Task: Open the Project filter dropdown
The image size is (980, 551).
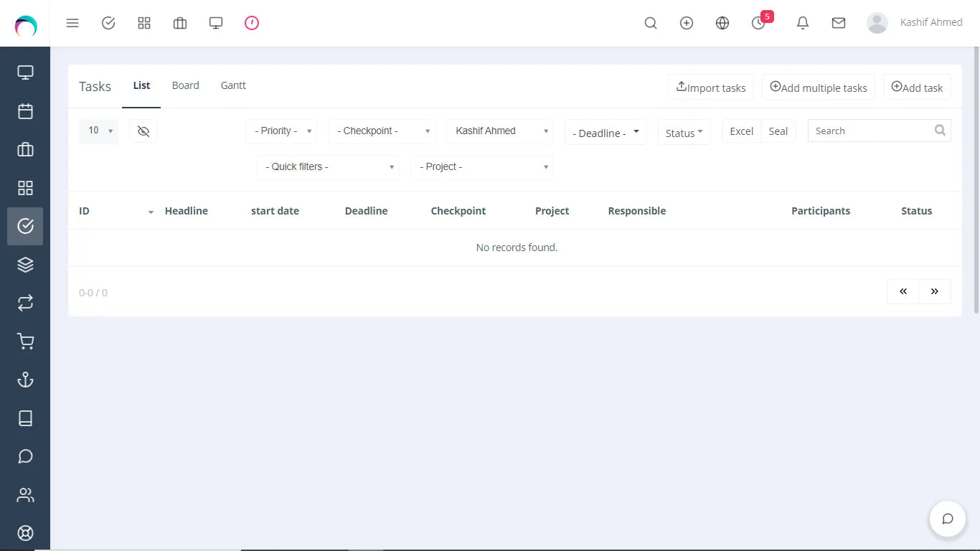Action: coord(482,166)
